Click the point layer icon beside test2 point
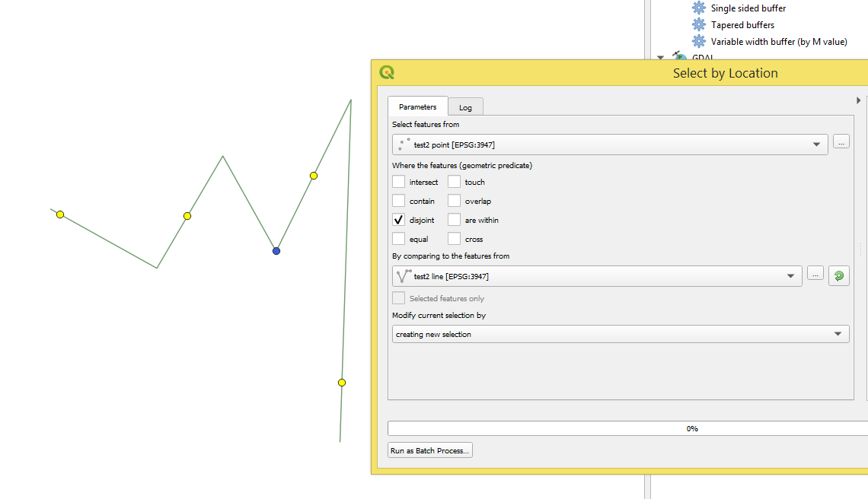This screenshot has height=499, width=868. pos(401,144)
